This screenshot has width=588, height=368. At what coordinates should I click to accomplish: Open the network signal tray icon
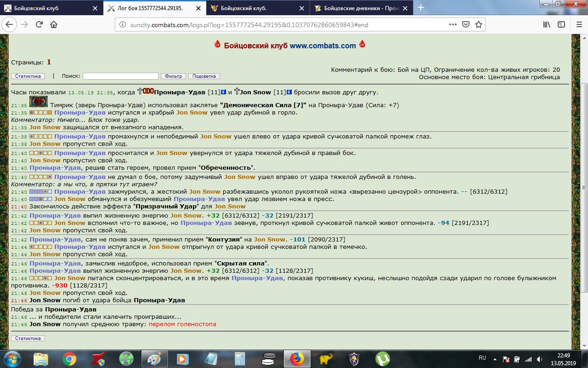coord(528,359)
